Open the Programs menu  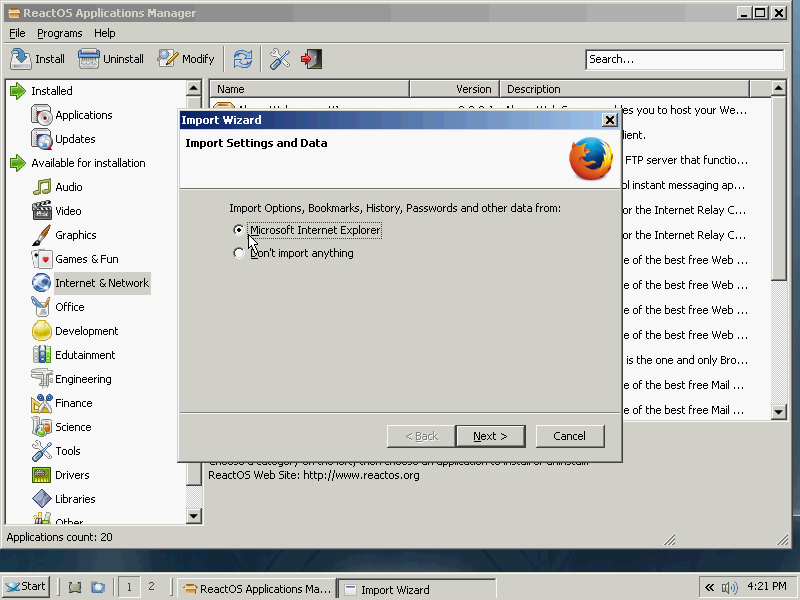pyautogui.click(x=59, y=33)
